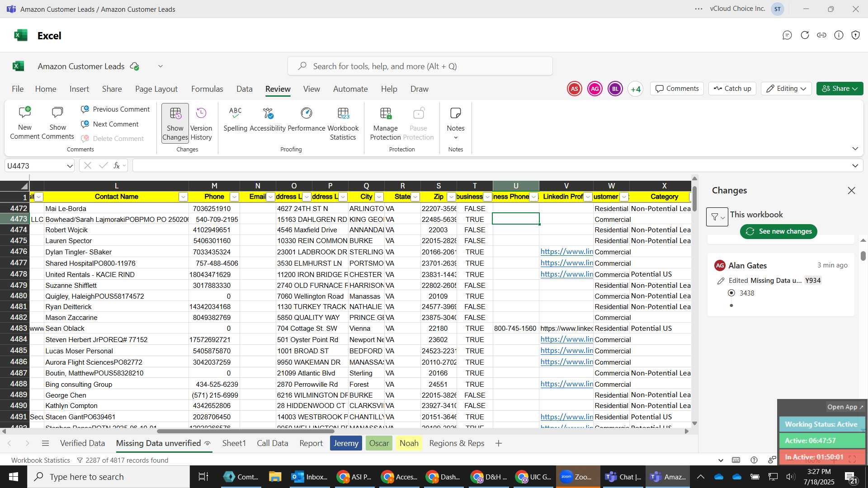Image resolution: width=868 pixels, height=488 pixels.
Task: Expand the formula bar
Action: click(x=855, y=166)
